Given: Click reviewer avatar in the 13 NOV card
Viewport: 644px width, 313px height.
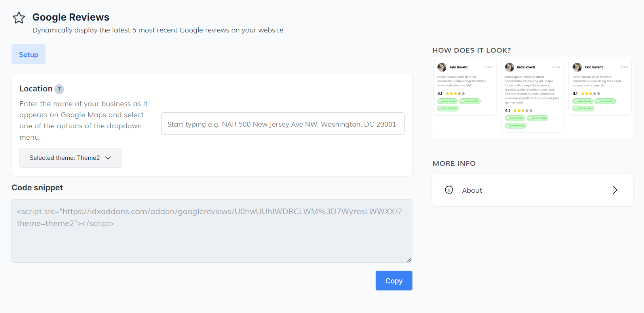Looking at the screenshot, I should (442, 67).
